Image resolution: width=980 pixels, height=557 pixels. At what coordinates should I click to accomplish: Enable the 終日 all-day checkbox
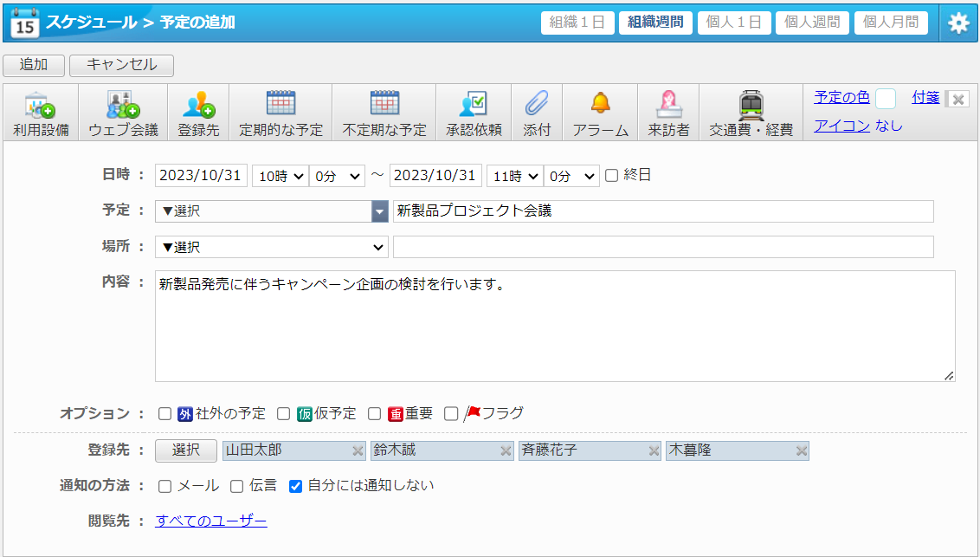pos(612,176)
